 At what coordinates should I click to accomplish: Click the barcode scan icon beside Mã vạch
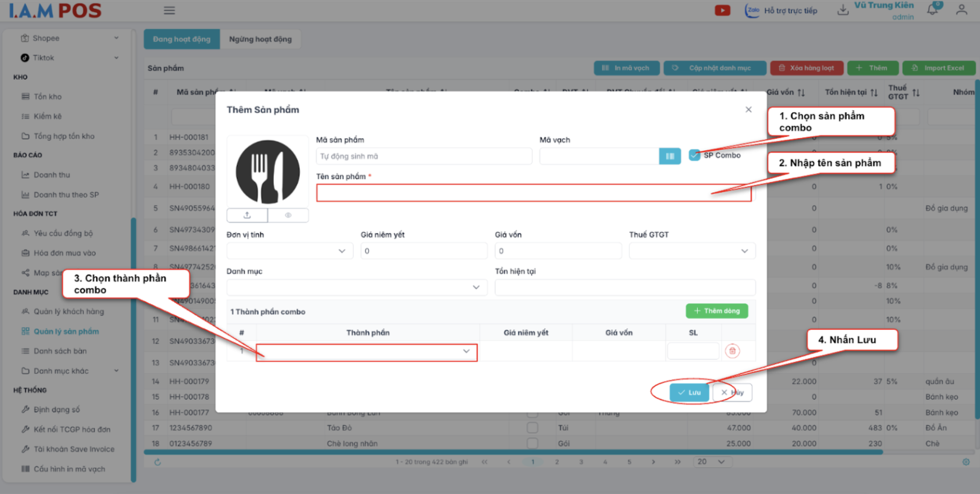pyautogui.click(x=669, y=156)
